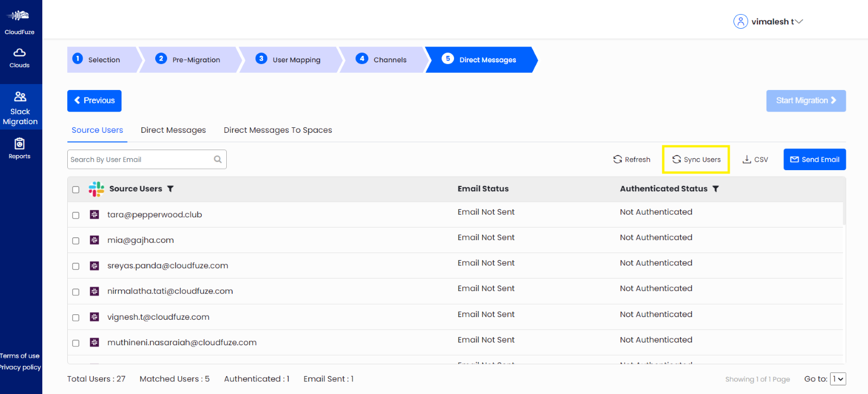868x394 pixels.
Task: Switch to the Direct Messages tab
Action: [173, 130]
